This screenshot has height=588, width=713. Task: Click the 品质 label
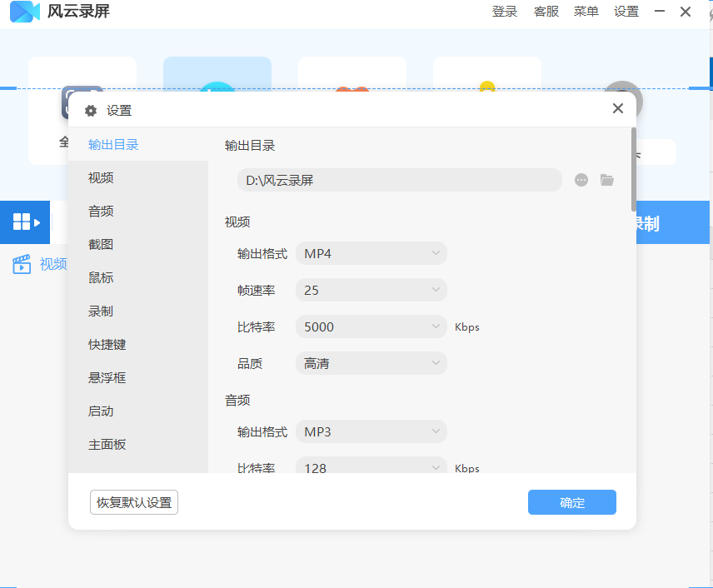(250, 363)
